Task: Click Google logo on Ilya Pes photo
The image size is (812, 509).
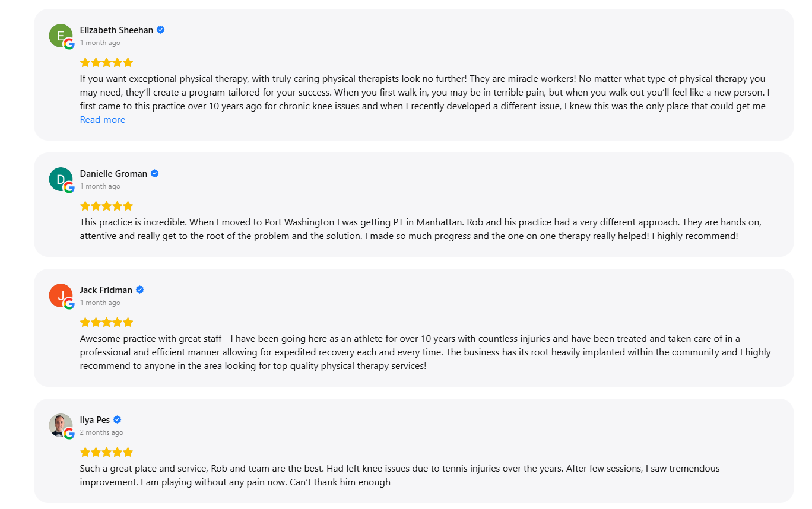Action: pyautogui.click(x=69, y=434)
